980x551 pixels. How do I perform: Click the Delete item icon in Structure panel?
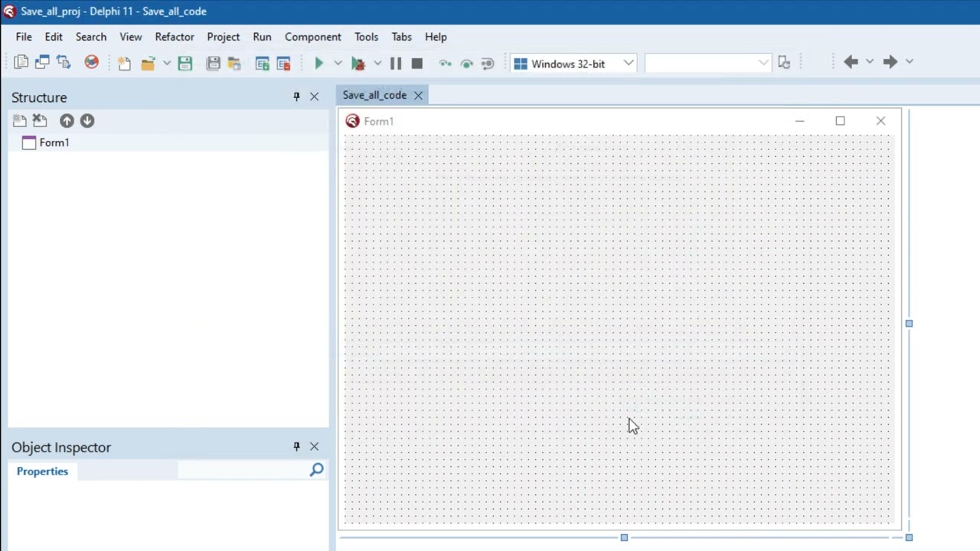coord(40,120)
